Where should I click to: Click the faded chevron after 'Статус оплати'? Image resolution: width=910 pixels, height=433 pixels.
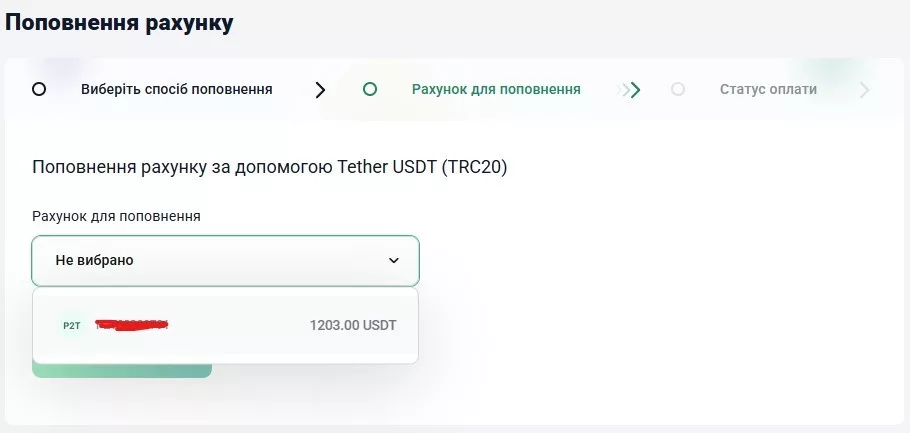coord(864,90)
